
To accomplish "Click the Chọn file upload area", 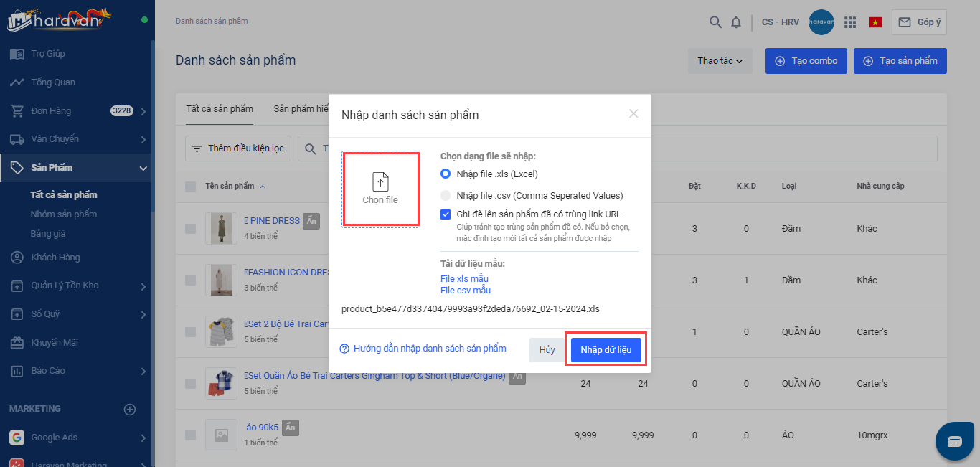I will tap(380, 189).
